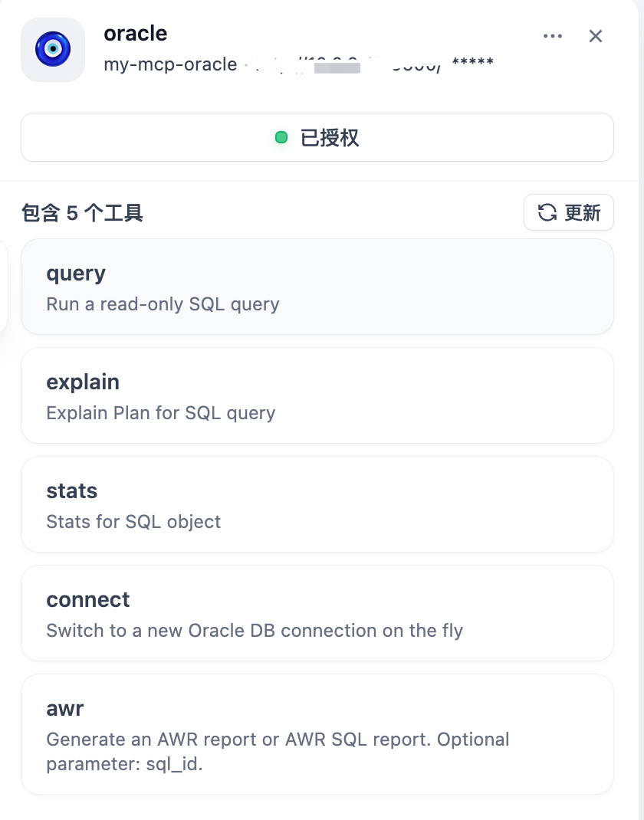
Task: Click the green authorized status dot
Action: [x=281, y=138]
